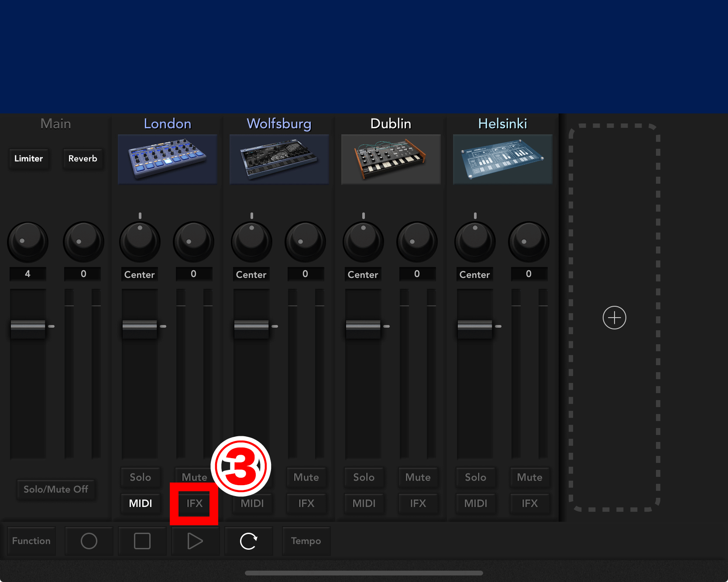
Task: Open the Helsinki synth thumbnail
Action: [x=503, y=159]
